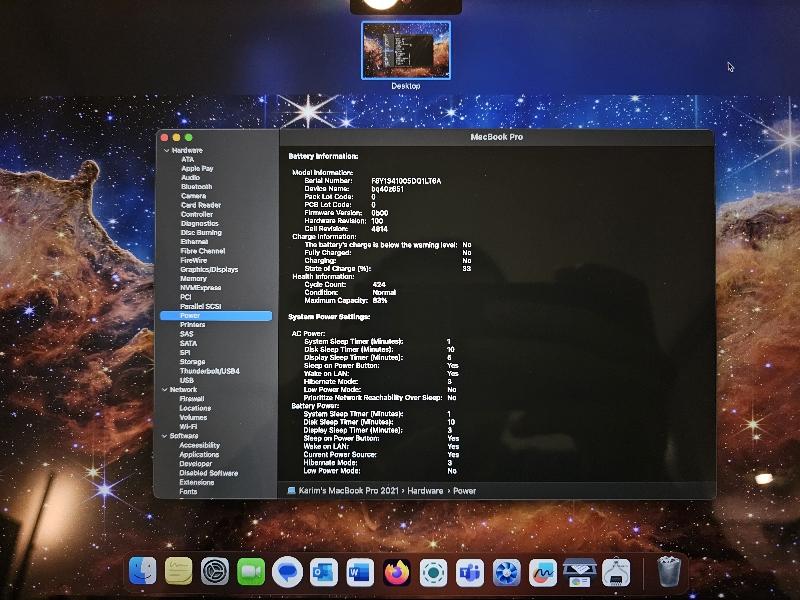Screen dimensions: 800x600
Task: Open Finder from the dock
Action: (x=143, y=572)
